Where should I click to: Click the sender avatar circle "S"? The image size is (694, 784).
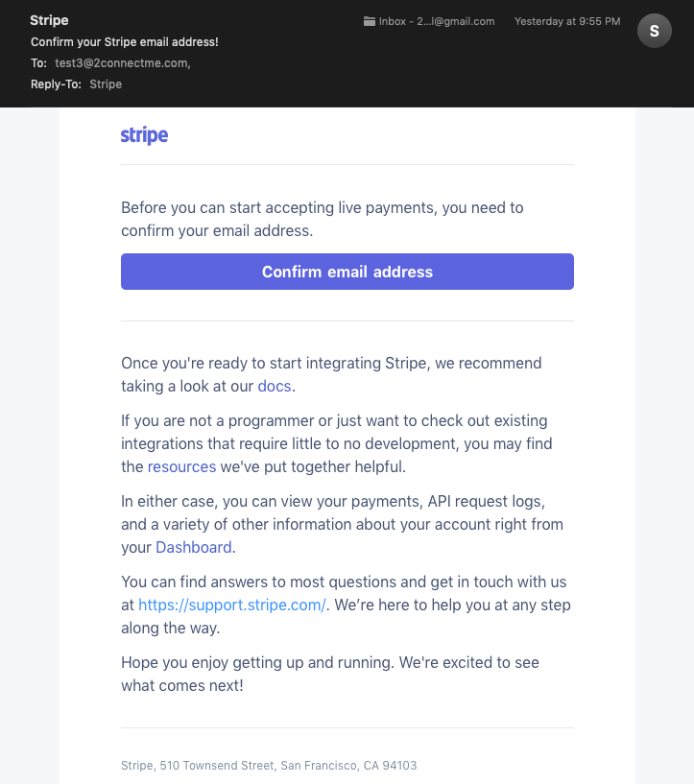(x=655, y=31)
